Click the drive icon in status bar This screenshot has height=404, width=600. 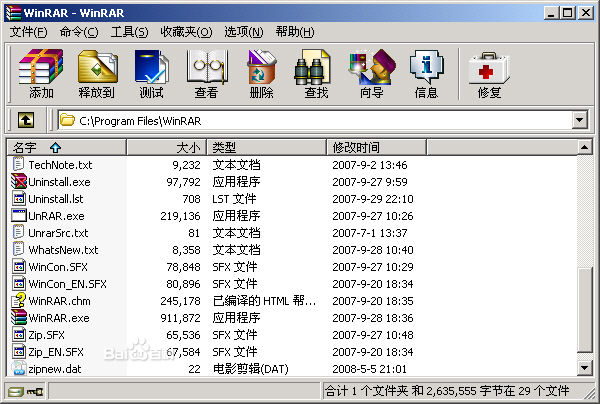pyautogui.click(x=16, y=392)
